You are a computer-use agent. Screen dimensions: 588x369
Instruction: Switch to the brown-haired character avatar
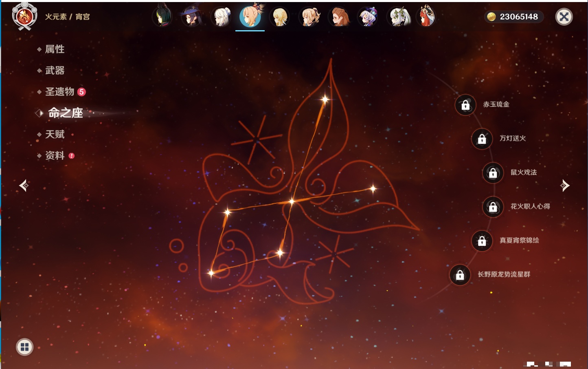tap(339, 17)
